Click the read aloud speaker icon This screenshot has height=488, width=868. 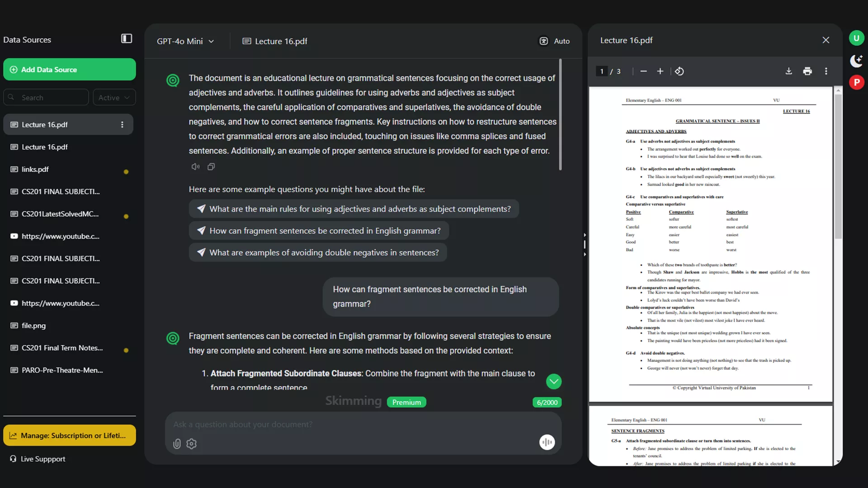pos(195,167)
